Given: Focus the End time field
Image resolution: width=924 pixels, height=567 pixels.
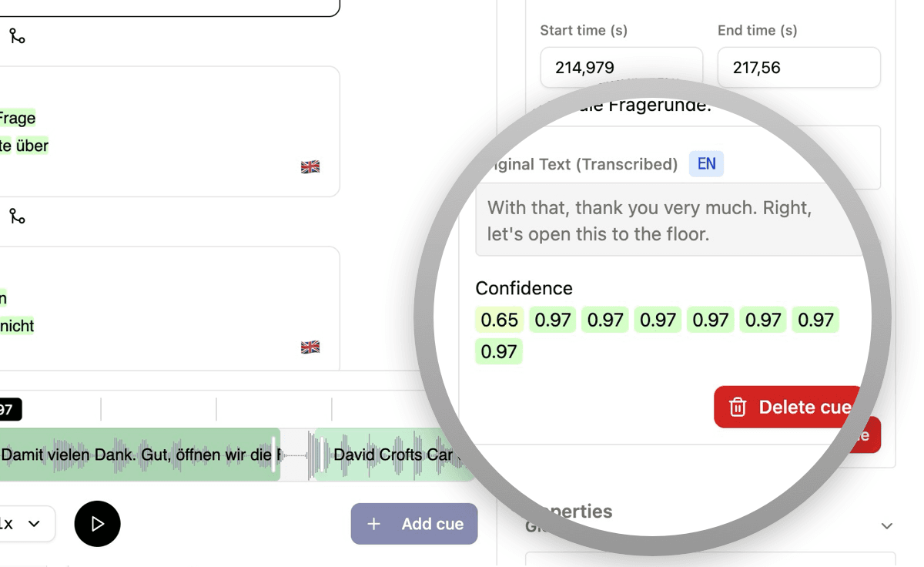Looking at the screenshot, I should click(x=798, y=68).
